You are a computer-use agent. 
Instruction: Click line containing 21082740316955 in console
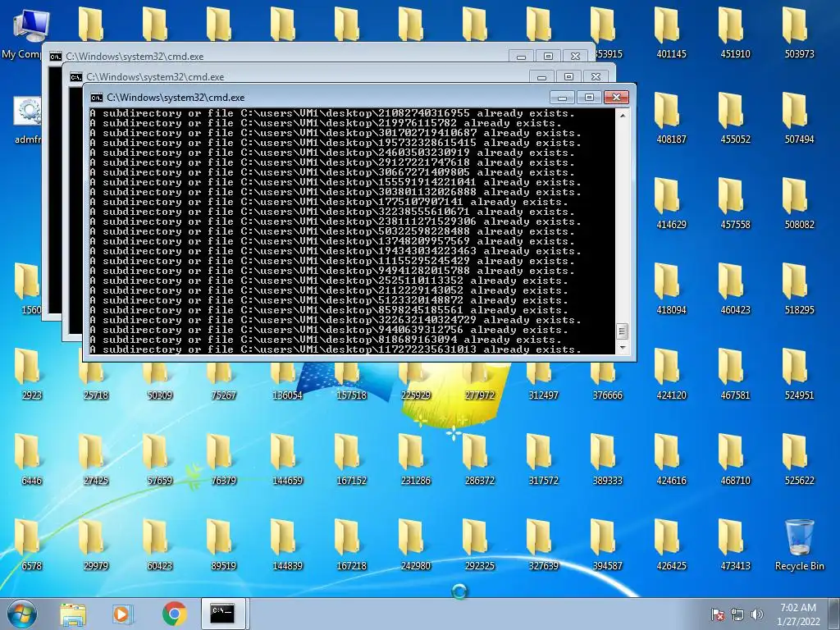[x=332, y=113]
